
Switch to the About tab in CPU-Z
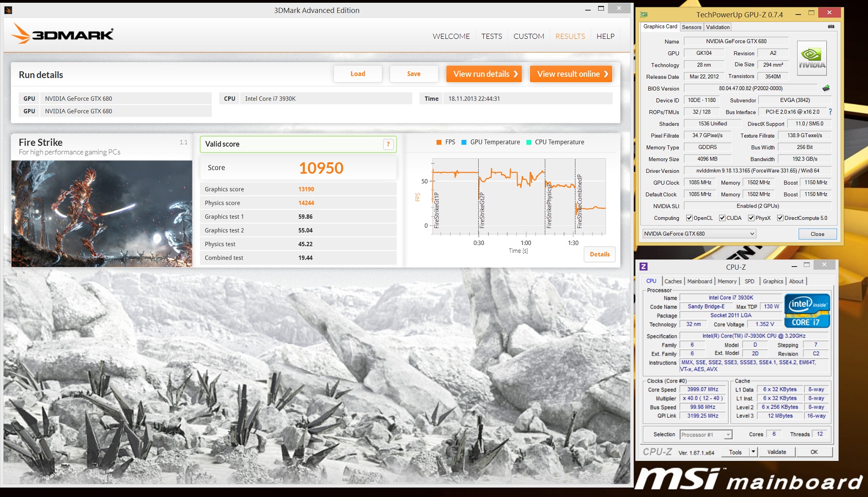coord(796,281)
